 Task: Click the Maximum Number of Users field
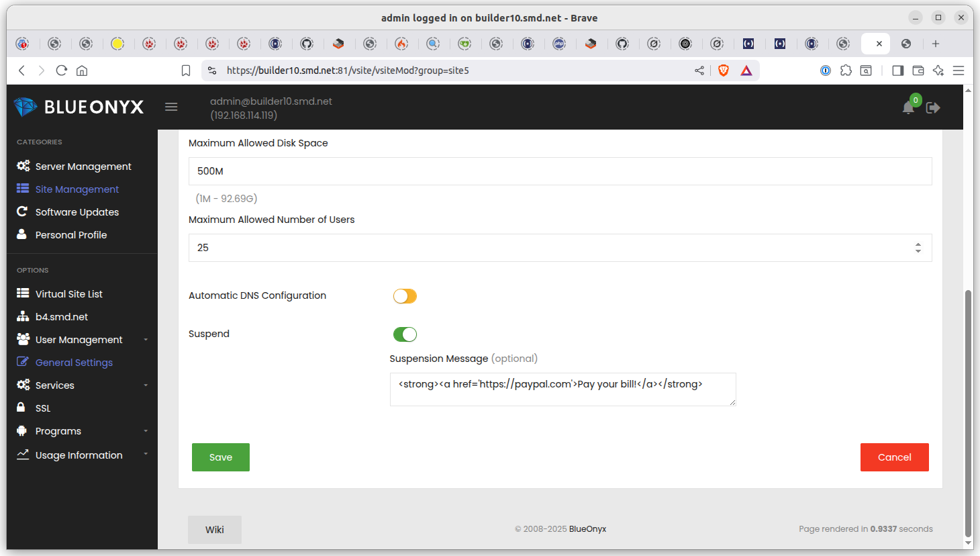coord(560,248)
